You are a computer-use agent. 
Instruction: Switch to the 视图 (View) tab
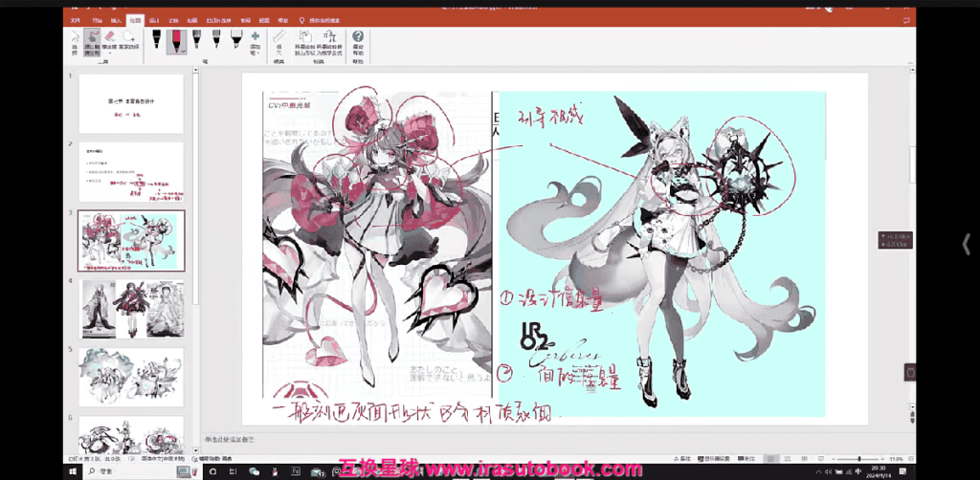tap(265, 21)
